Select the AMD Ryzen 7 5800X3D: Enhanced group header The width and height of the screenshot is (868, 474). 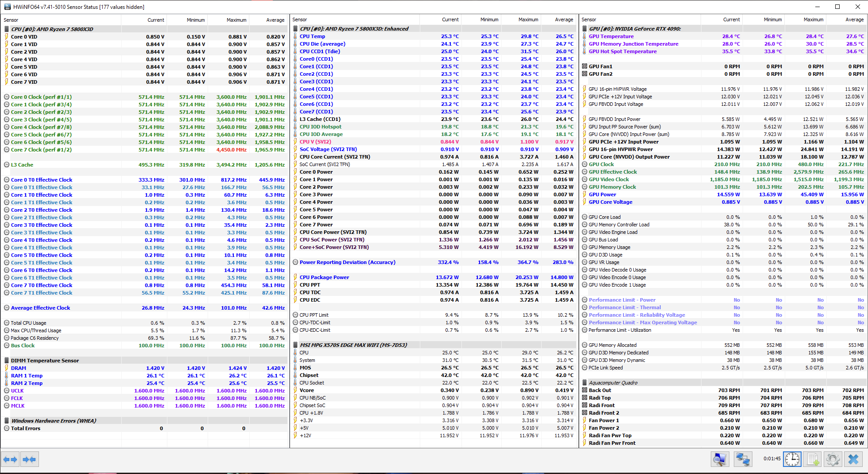pos(434,29)
